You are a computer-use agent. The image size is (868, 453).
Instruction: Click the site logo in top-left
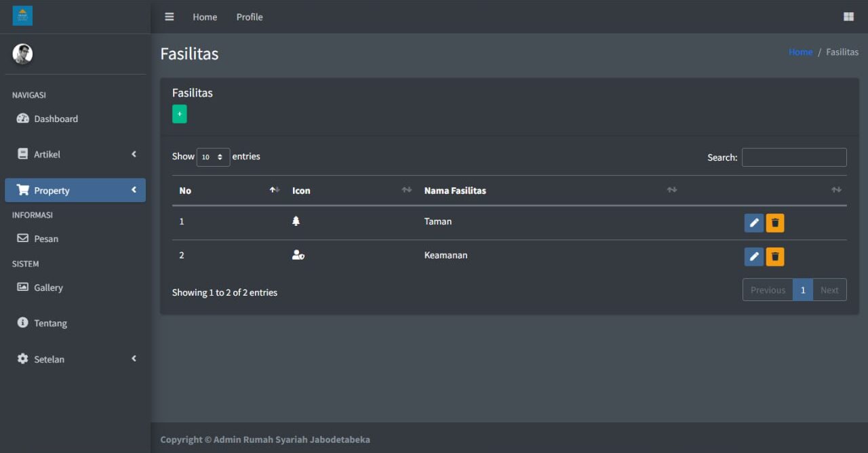pos(22,16)
